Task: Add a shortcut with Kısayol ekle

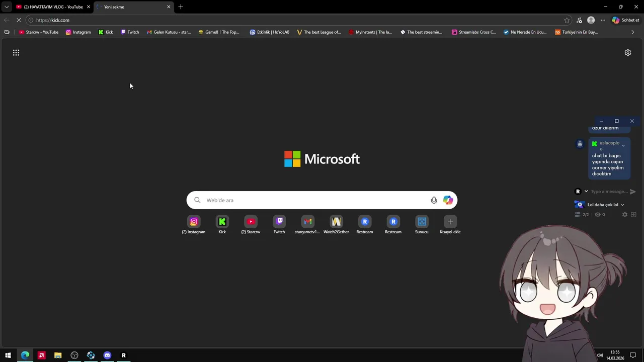Action: (450, 225)
